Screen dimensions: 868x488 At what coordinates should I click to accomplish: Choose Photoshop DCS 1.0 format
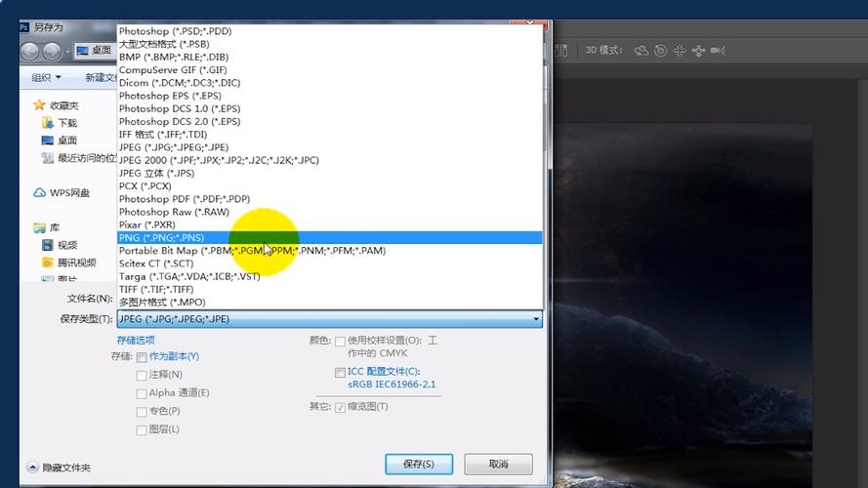pos(329,108)
